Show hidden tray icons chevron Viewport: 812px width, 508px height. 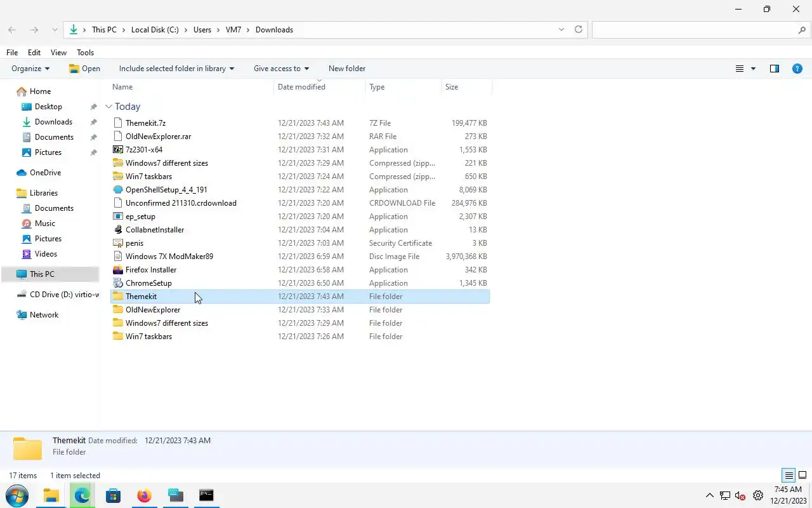click(x=709, y=495)
